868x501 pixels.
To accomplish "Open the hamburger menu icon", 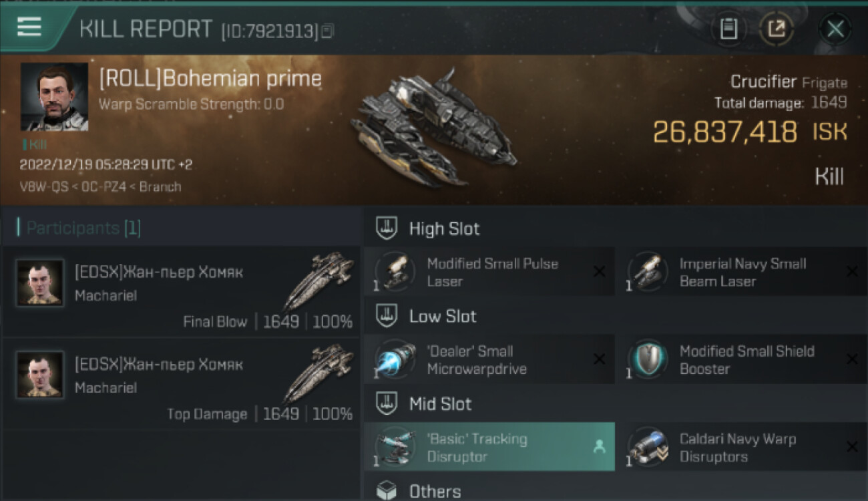I will (29, 27).
